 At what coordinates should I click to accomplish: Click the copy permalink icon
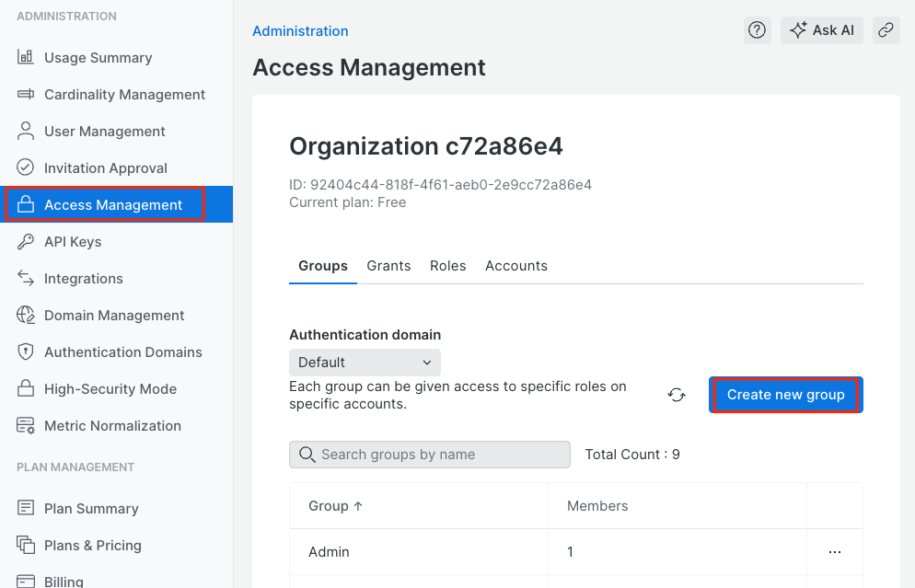(x=886, y=30)
